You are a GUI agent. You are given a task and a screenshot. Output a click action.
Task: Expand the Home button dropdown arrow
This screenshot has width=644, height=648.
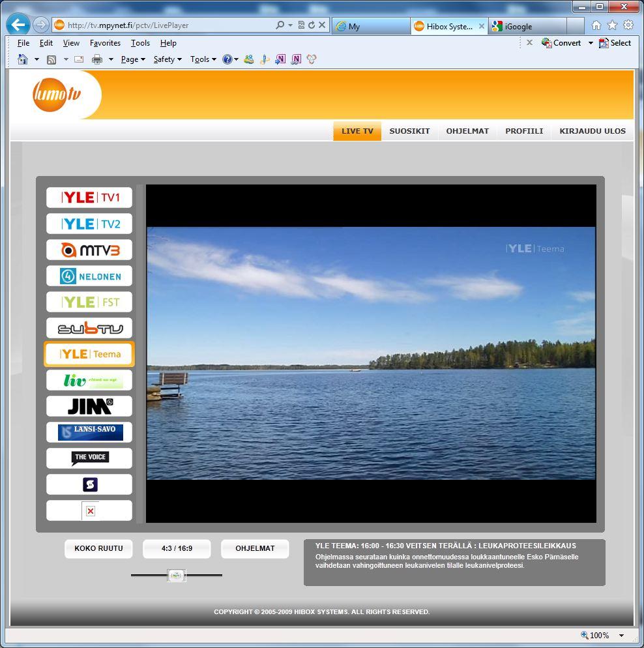pos(37,59)
